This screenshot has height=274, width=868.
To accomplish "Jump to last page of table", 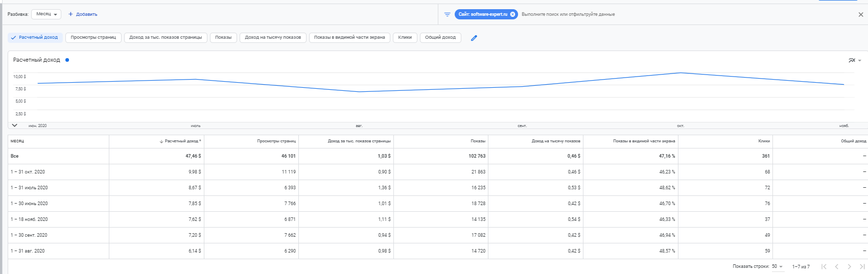I will coord(862,266).
